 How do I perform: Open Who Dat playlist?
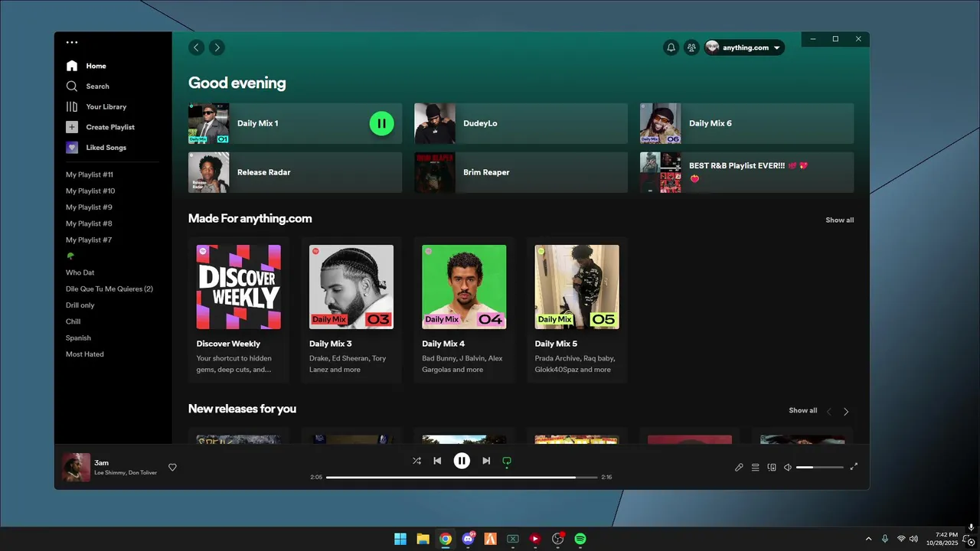coord(80,272)
